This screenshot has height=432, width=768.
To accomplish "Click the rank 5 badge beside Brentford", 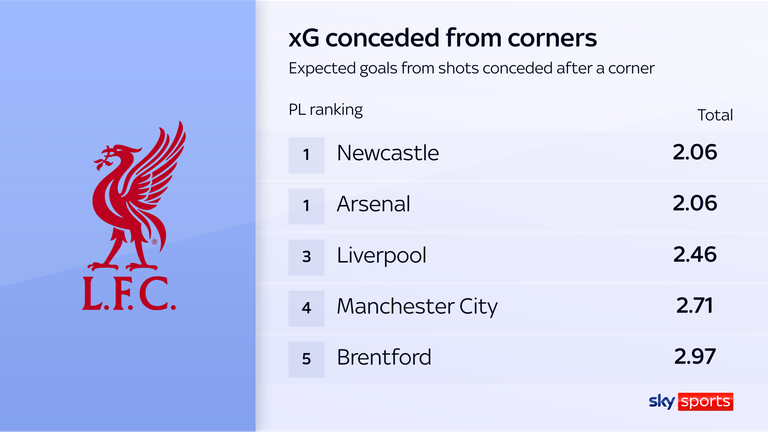I will (x=306, y=358).
